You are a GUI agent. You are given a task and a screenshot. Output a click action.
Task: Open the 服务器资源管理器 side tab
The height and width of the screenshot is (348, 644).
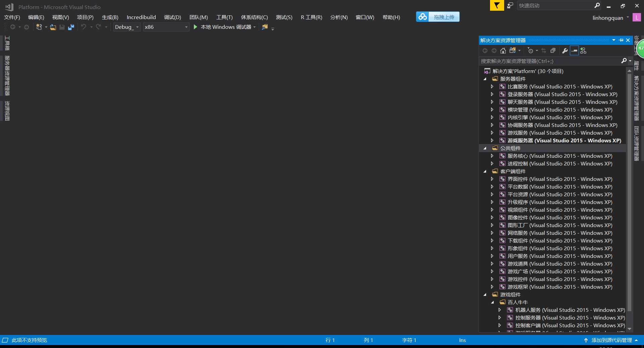(7, 76)
